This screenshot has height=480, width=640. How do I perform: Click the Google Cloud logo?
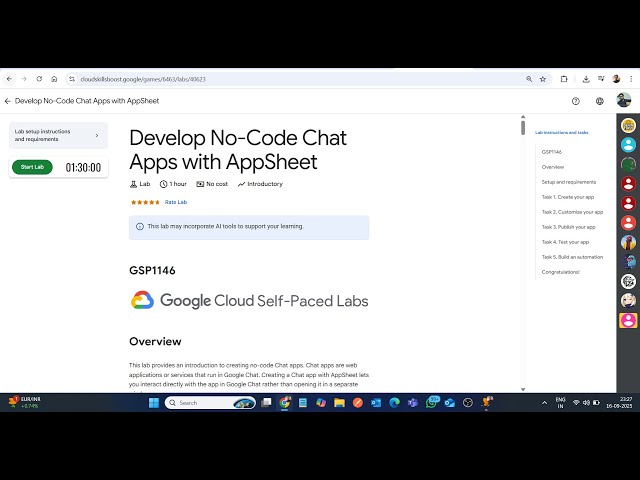(142, 300)
